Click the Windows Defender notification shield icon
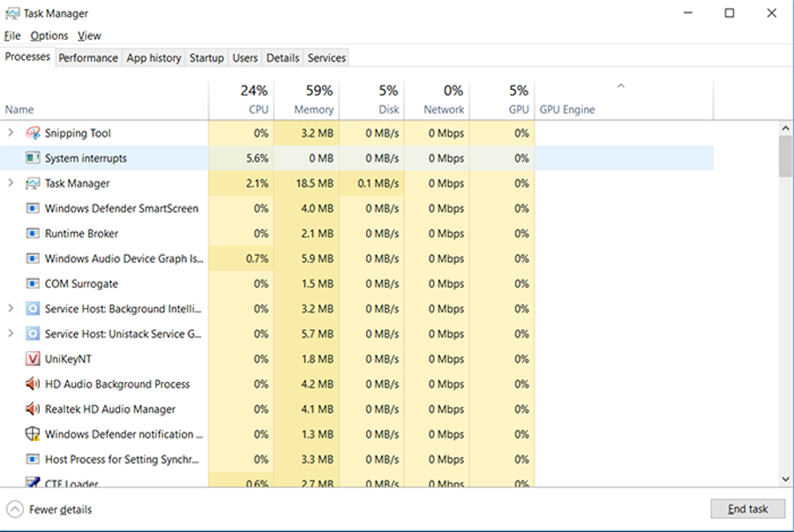Screen dimensions: 794x532 pyautogui.click(x=33, y=434)
